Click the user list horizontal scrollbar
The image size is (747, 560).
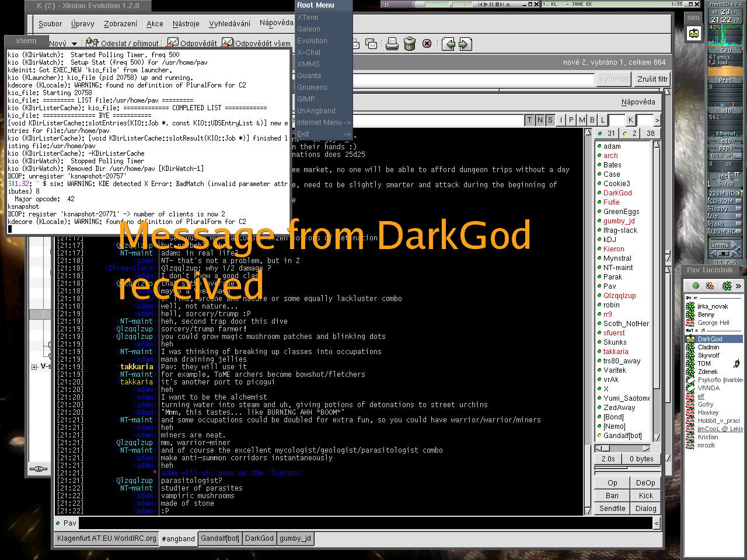623,448
